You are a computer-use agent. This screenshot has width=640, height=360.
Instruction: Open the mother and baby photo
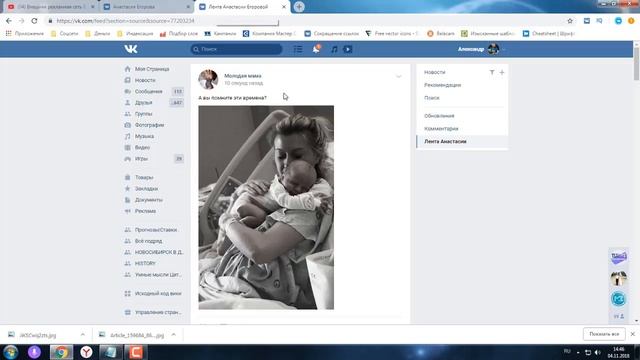coord(266,207)
